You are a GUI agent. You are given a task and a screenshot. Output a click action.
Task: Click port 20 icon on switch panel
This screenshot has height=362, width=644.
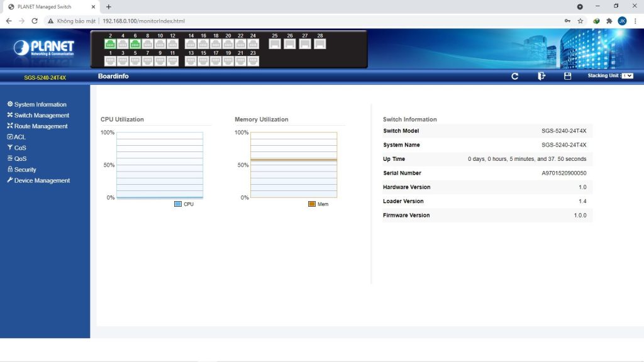(228, 44)
